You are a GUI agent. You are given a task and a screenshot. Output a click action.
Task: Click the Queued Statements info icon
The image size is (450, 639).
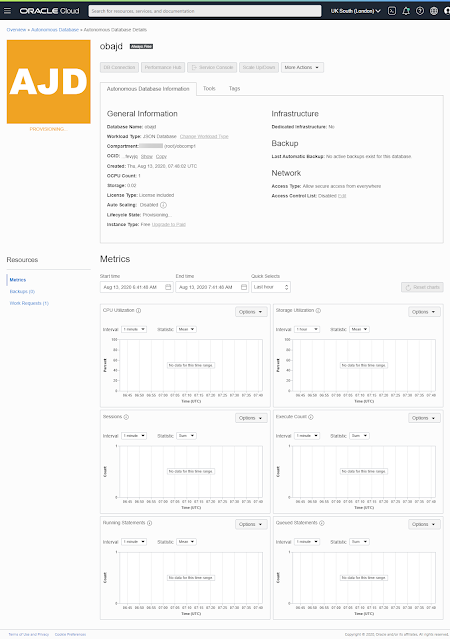[x=322, y=523]
